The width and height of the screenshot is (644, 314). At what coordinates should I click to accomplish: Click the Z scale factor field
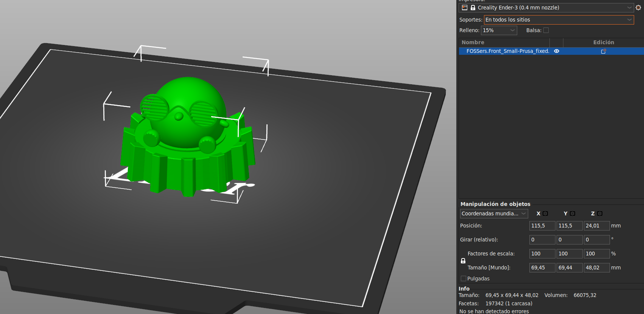597,254
